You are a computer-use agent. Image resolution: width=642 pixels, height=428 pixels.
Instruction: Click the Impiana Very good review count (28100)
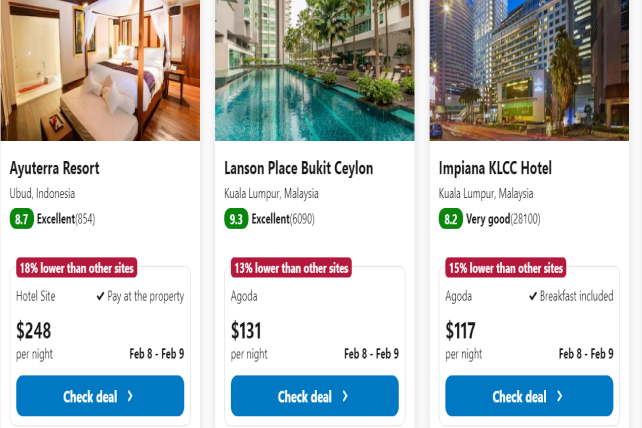coord(526,219)
